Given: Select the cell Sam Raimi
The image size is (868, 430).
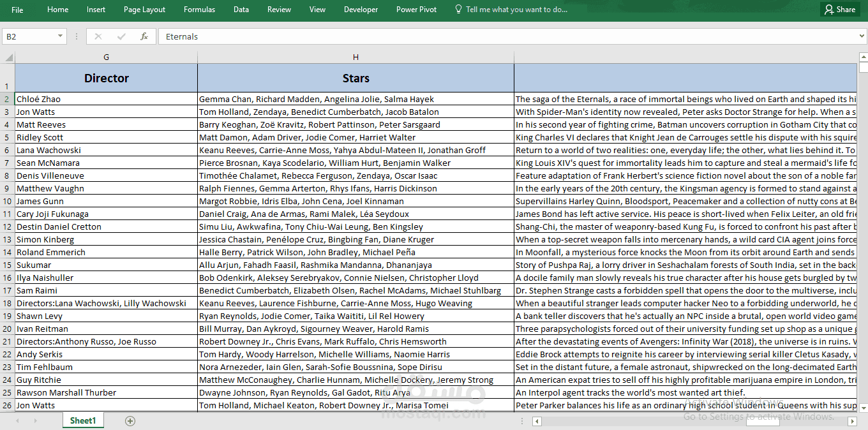Looking at the screenshot, I should [106, 290].
